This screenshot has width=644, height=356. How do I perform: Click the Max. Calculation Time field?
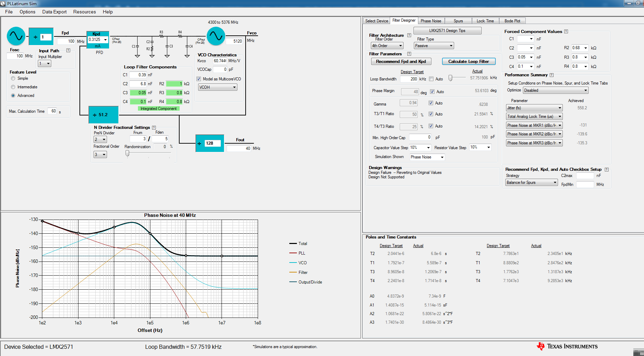[52, 111]
